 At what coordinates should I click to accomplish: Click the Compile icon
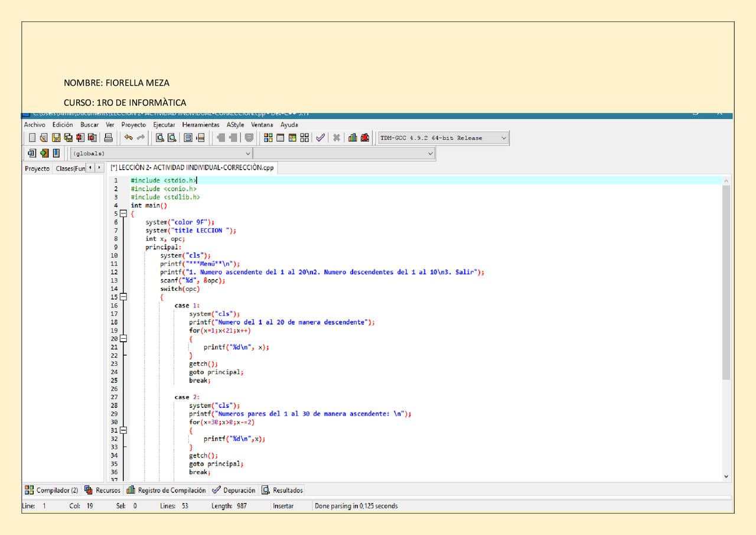click(268, 138)
